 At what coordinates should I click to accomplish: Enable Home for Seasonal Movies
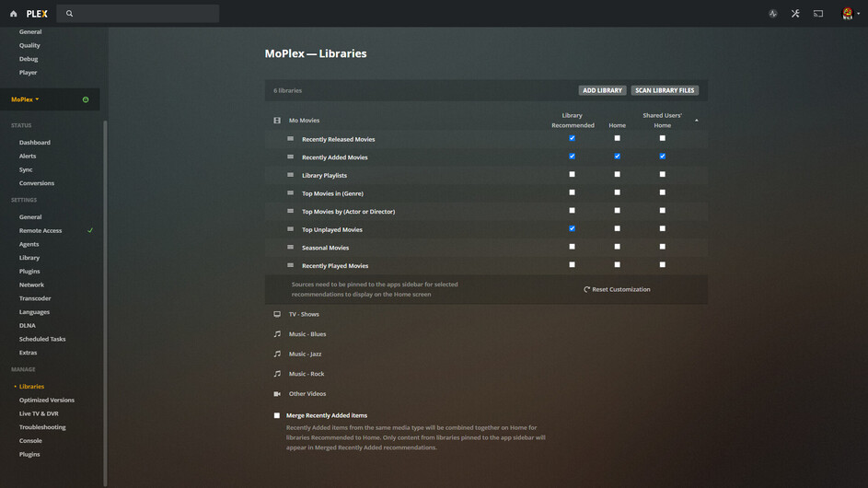[618, 247]
